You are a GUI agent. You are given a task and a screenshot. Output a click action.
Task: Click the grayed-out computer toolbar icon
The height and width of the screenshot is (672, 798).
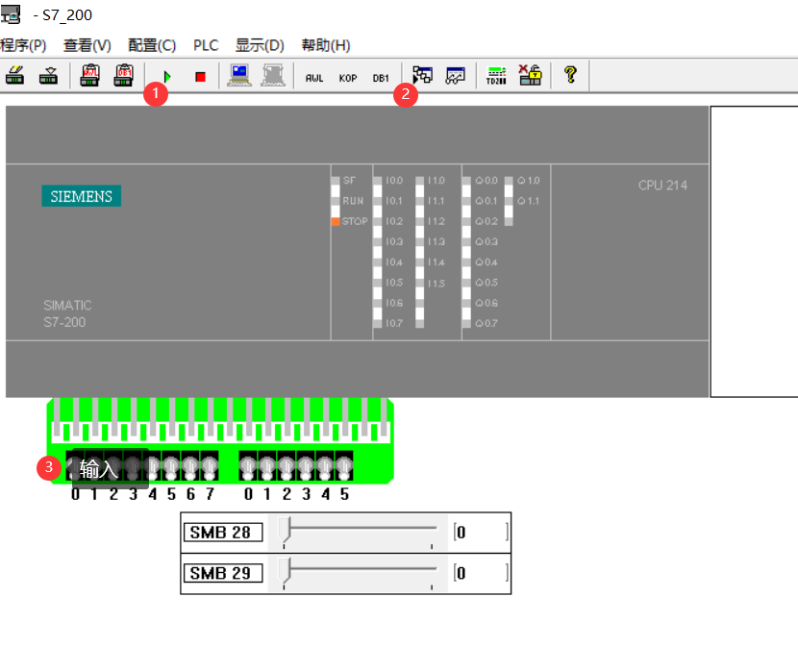[x=273, y=76]
